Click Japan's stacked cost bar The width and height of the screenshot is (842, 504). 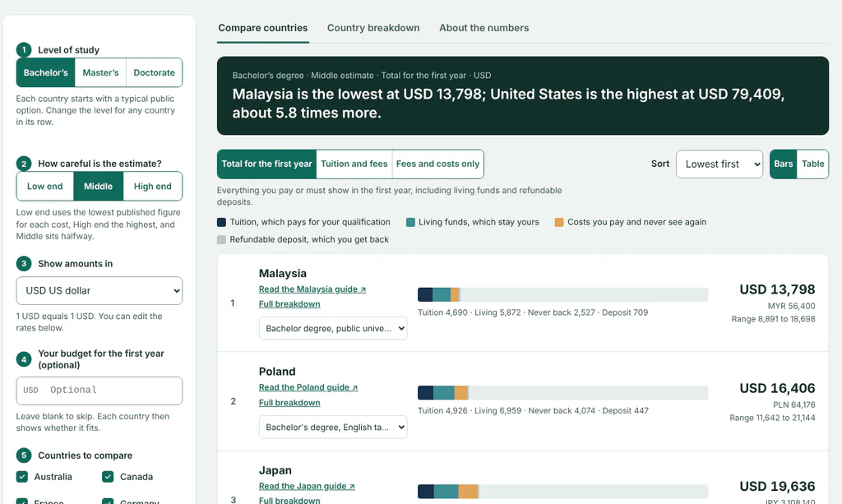point(562,491)
